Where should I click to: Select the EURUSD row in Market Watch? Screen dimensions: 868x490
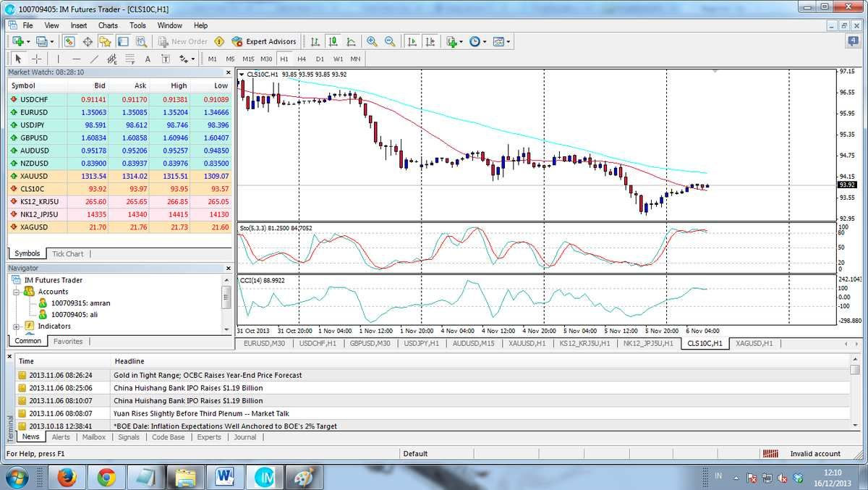pos(119,112)
